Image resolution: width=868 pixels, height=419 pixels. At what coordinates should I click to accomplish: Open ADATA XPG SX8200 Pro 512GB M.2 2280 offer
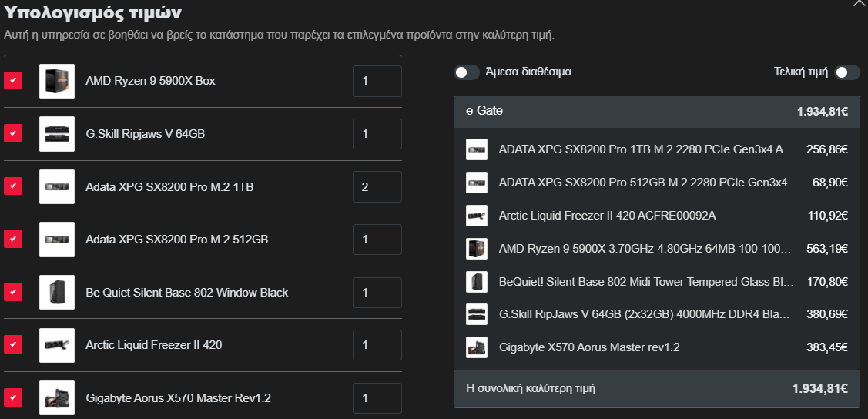pos(649,182)
